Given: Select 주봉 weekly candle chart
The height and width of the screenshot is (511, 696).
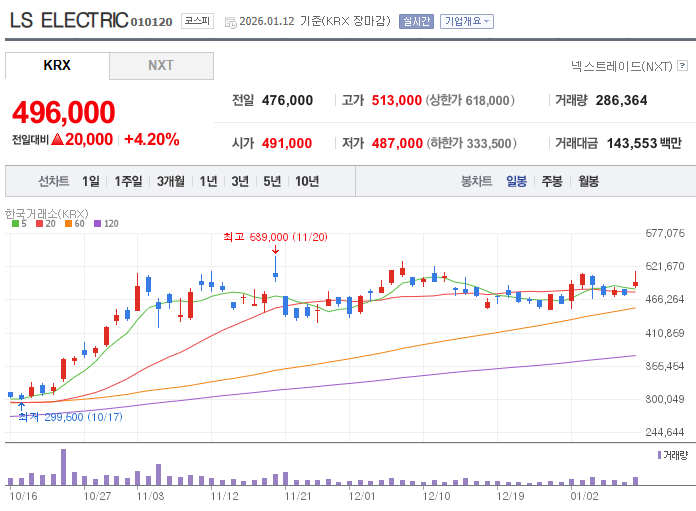Looking at the screenshot, I should [x=552, y=181].
